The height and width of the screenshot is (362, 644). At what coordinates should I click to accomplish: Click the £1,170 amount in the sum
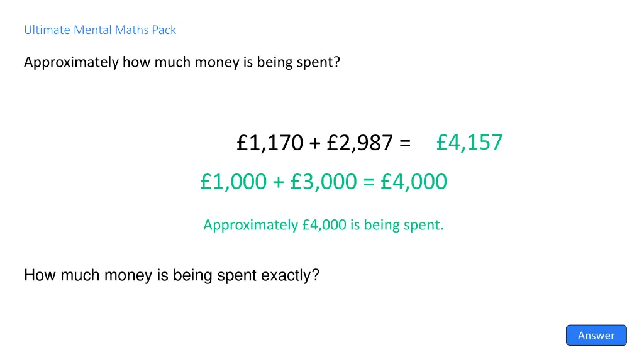(270, 144)
